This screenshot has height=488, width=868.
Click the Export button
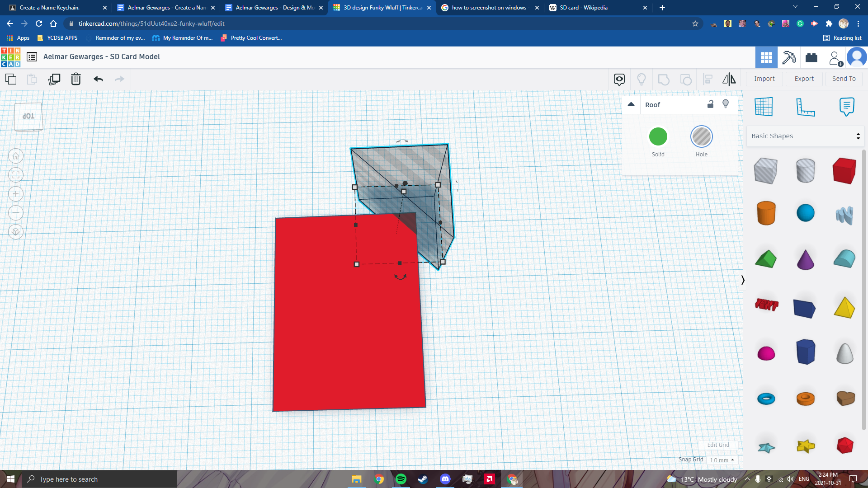[x=804, y=79]
